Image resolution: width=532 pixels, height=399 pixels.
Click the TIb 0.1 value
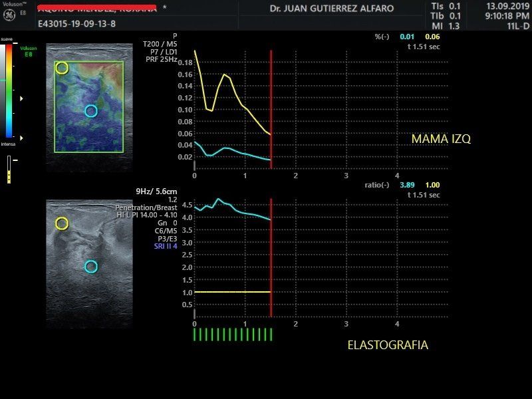tap(446, 16)
